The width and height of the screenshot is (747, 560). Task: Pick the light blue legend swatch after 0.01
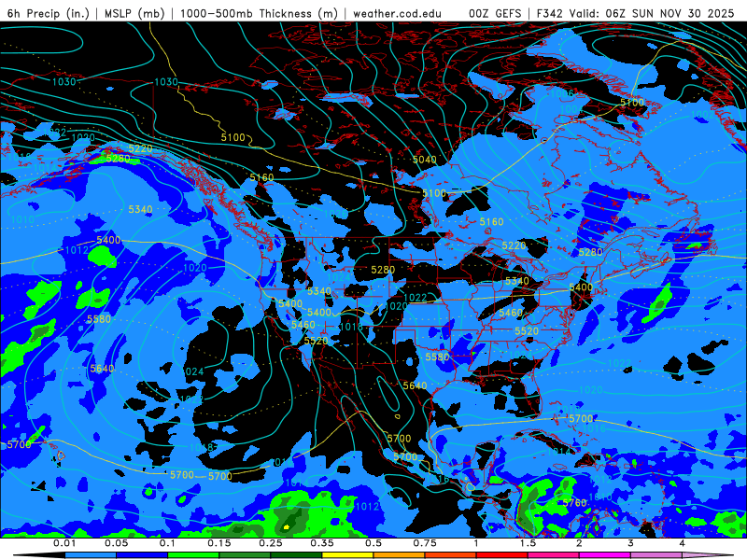tap(91, 555)
